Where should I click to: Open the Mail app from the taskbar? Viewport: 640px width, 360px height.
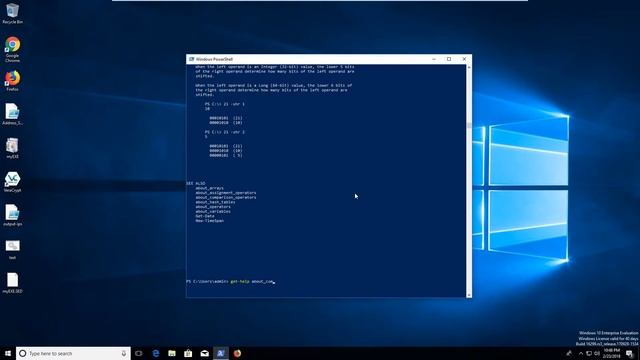(x=204, y=353)
